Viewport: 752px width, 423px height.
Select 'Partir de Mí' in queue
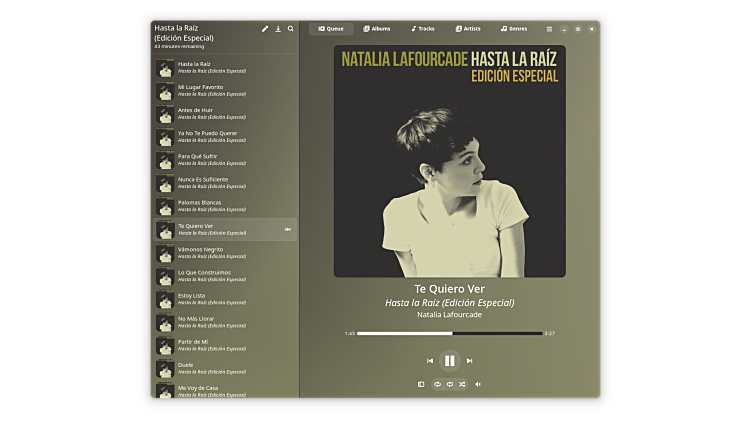[225, 345]
